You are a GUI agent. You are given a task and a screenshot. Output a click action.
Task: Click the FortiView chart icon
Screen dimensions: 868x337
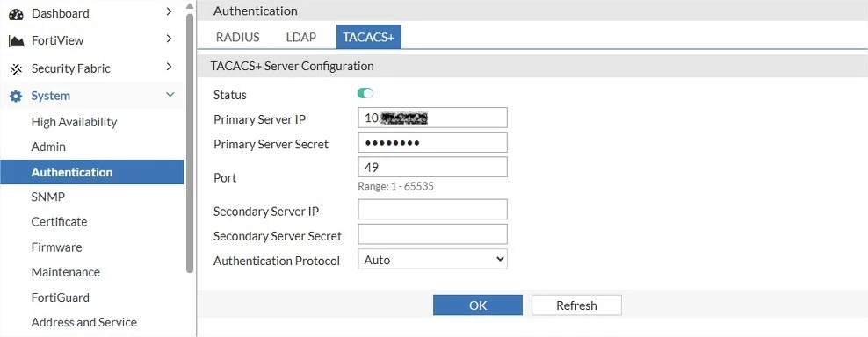[17, 41]
